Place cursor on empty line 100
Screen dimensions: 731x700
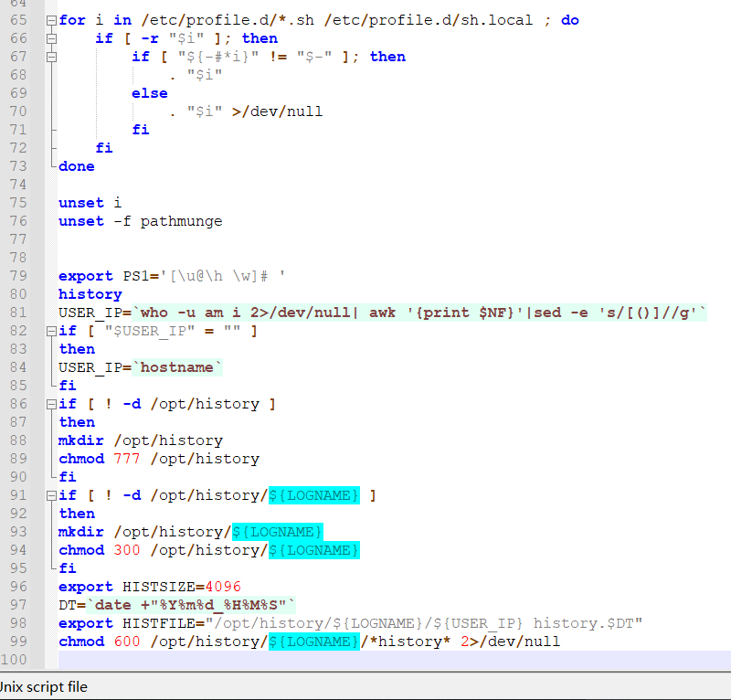(x=365, y=660)
